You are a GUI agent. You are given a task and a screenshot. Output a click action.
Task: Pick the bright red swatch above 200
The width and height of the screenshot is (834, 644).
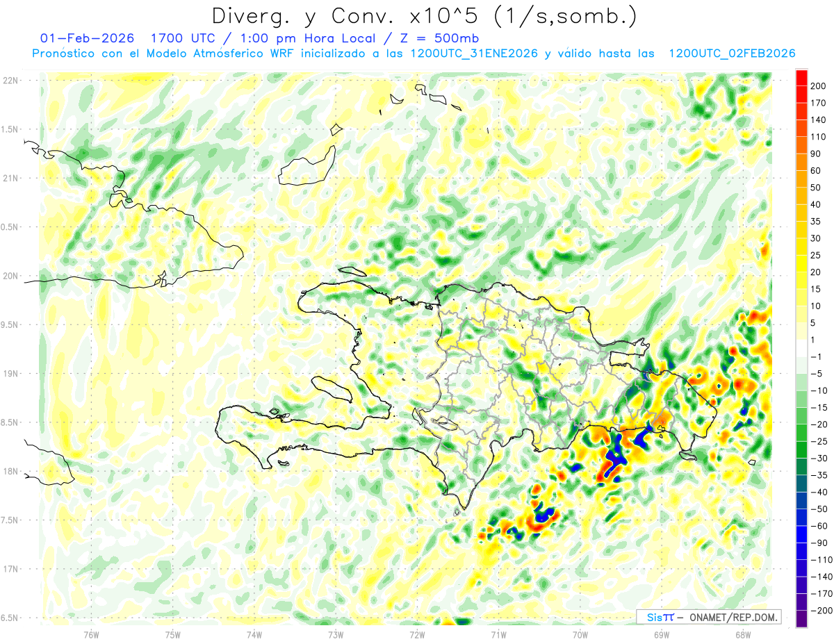[x=801, y=78]
